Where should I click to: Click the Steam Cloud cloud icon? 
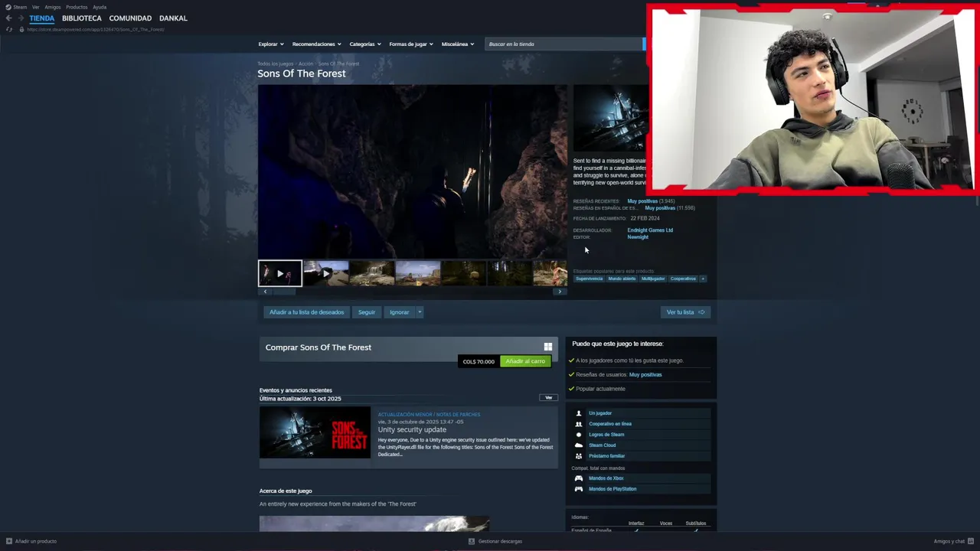tap(579, 445)
